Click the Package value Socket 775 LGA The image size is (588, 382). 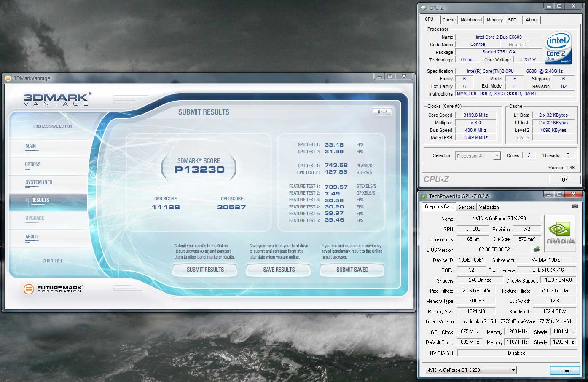[499, 52]
